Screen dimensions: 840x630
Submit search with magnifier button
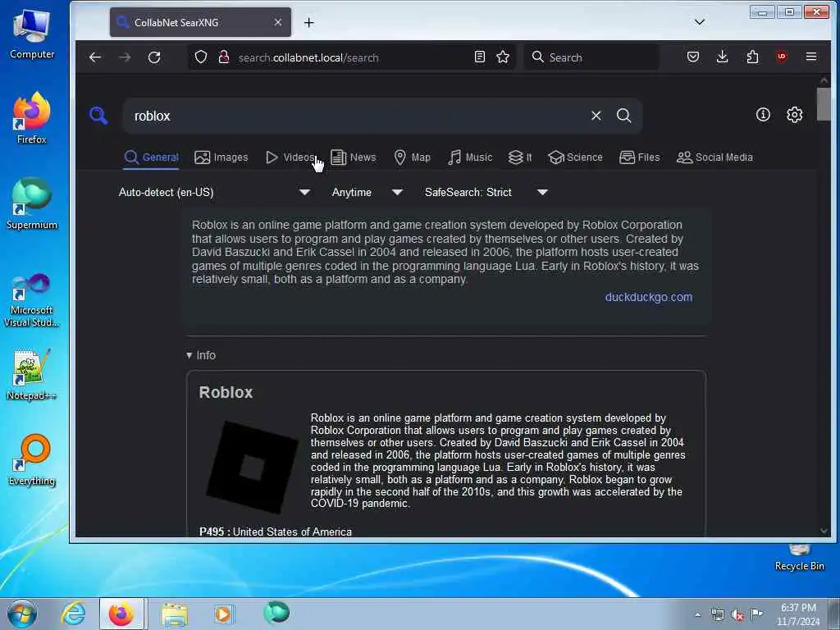(623, 116)
